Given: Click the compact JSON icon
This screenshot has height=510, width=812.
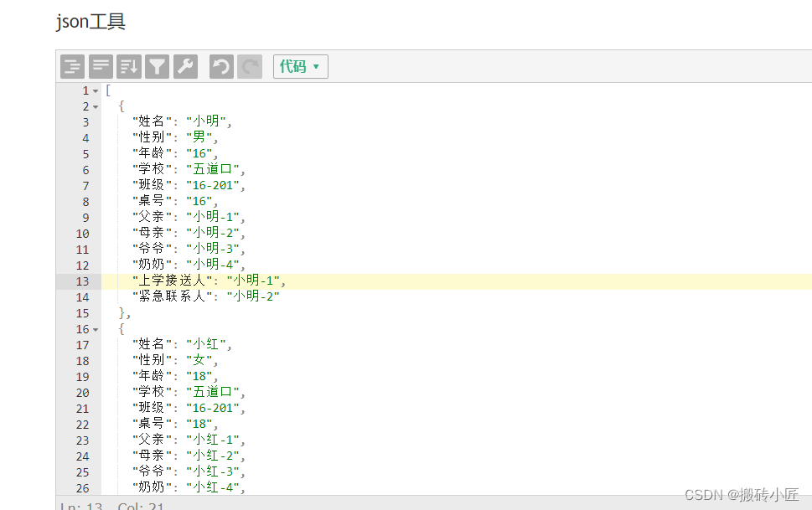Looking at the screenshot, I should point(101,66).
